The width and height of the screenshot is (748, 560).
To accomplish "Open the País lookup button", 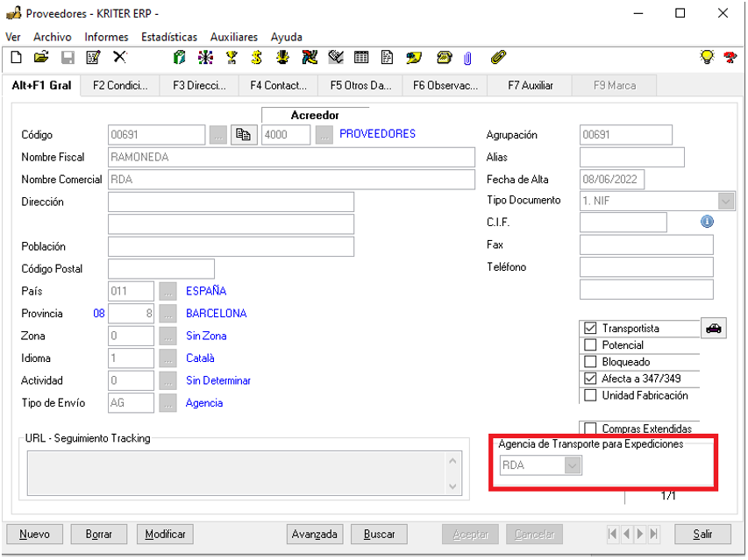I will [167, 291].
